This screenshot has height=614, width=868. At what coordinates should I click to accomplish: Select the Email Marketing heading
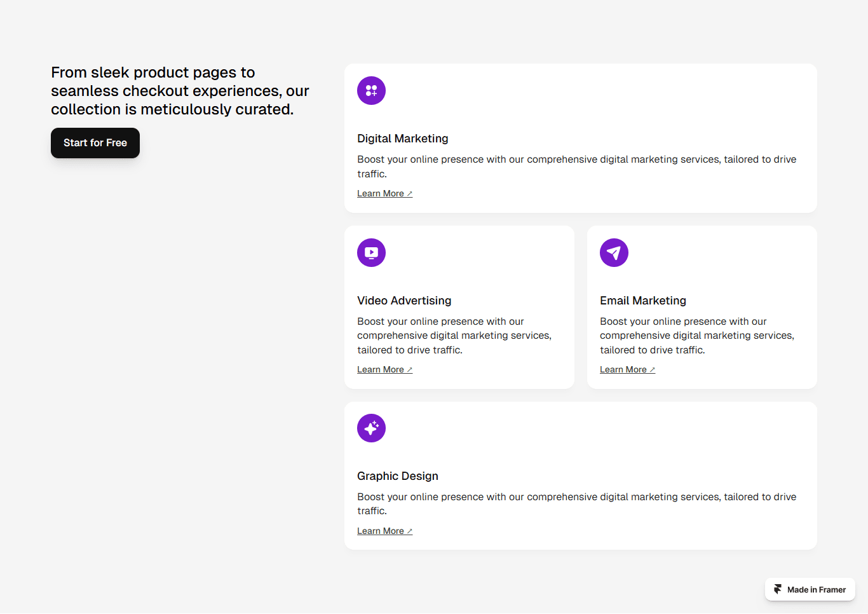(x=643, y=301)
